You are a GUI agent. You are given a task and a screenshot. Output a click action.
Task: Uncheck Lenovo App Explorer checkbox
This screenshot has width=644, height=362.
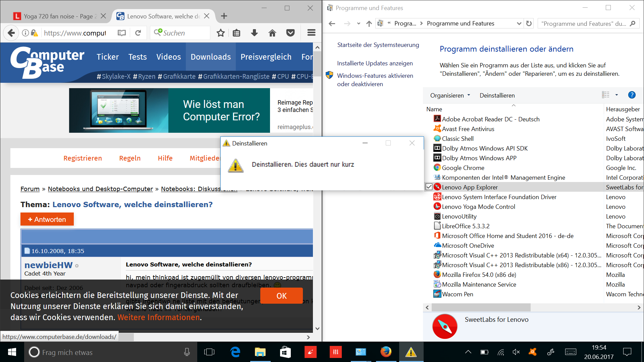coord(429,187)
